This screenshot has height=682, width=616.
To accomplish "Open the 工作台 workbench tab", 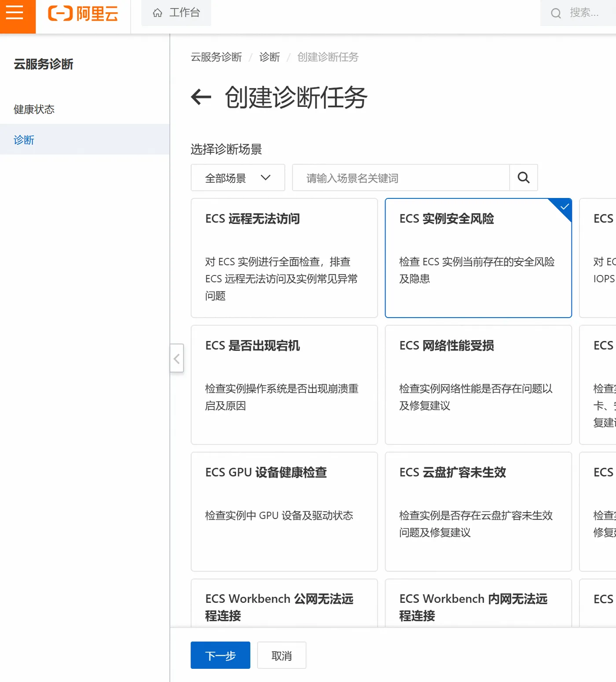I will pos(176,13).
